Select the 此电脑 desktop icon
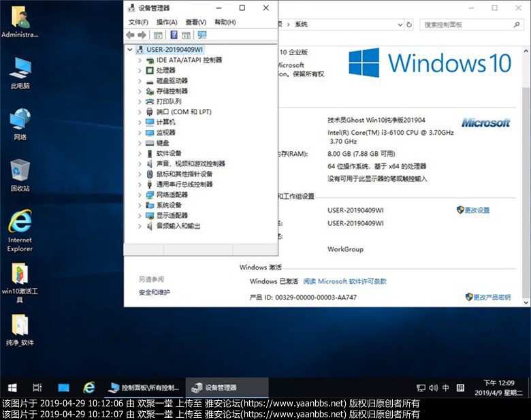The width and height of the screenshot is (531, 420). (x=20, y=73)
